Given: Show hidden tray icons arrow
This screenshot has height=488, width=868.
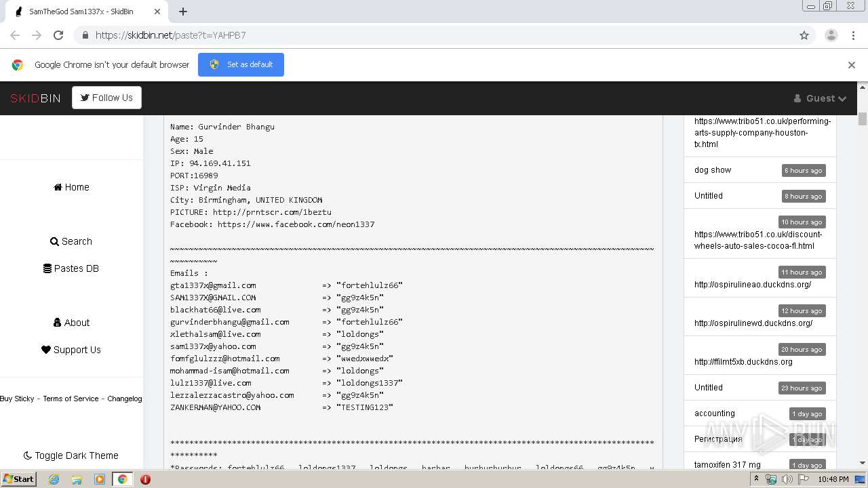Looking at the screenshot, I should point(757,479).
